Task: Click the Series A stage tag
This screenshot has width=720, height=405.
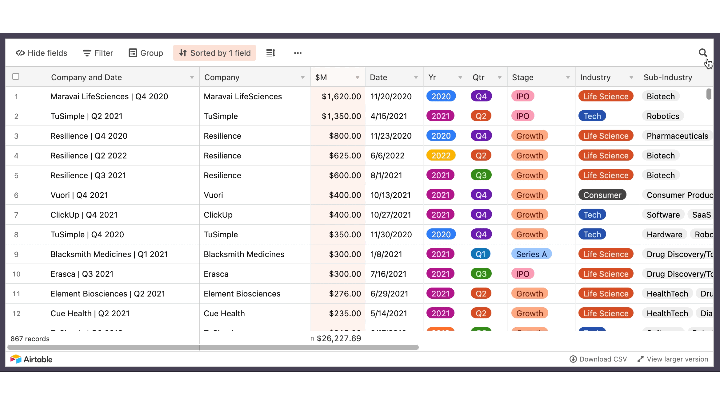Action: tap(531, 254)
